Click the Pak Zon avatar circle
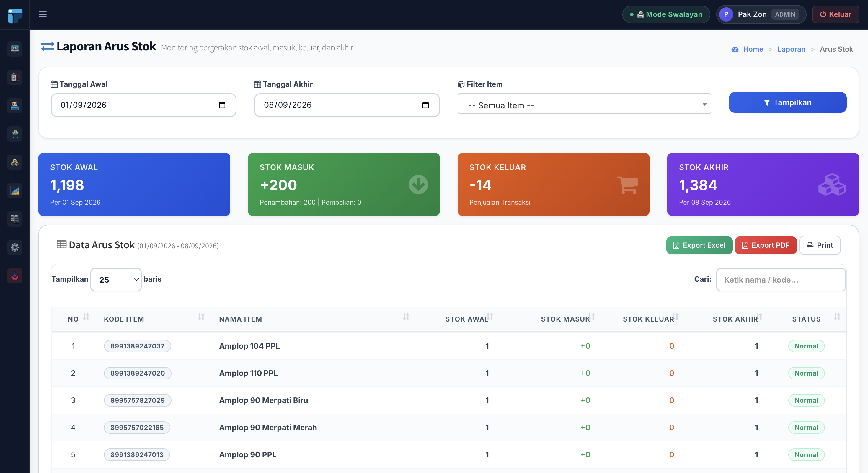868x473 pixels. (x=726, y=14)
